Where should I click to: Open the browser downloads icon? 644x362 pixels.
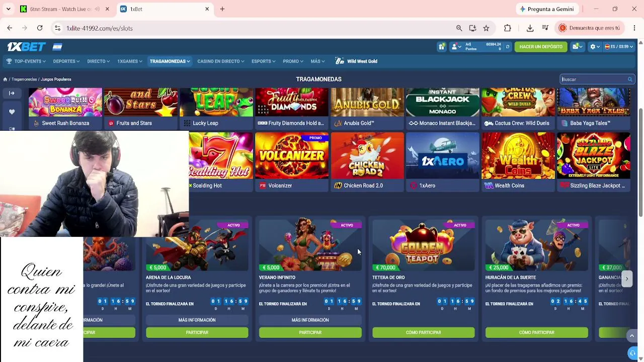click(x=530, y=28)
